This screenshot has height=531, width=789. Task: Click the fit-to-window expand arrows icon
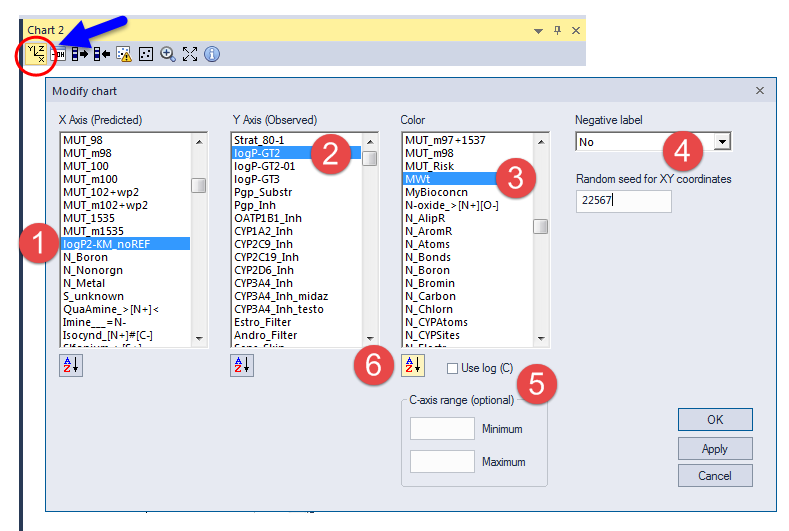(190, 54)
